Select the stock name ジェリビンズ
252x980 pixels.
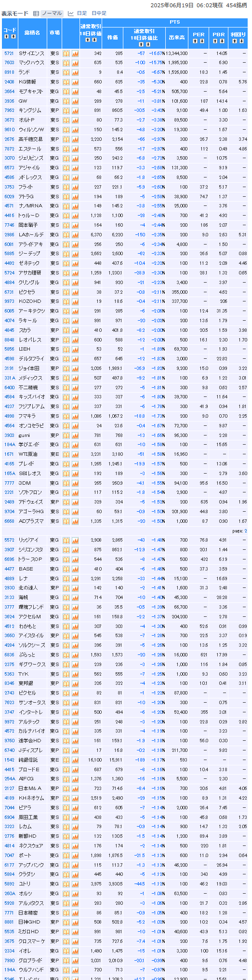pos(31,158)
